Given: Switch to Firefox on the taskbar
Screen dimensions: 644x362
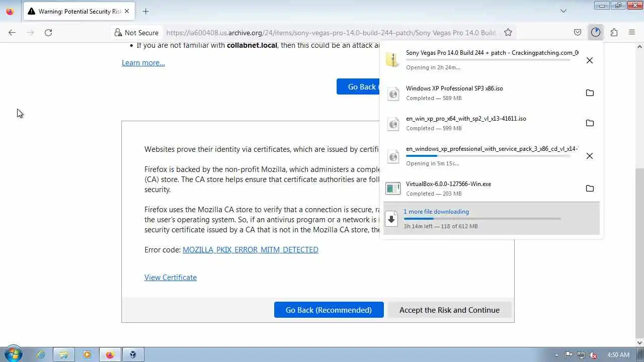Looking at the screenshot, I should pyautogui.click(x=110, y=354).
